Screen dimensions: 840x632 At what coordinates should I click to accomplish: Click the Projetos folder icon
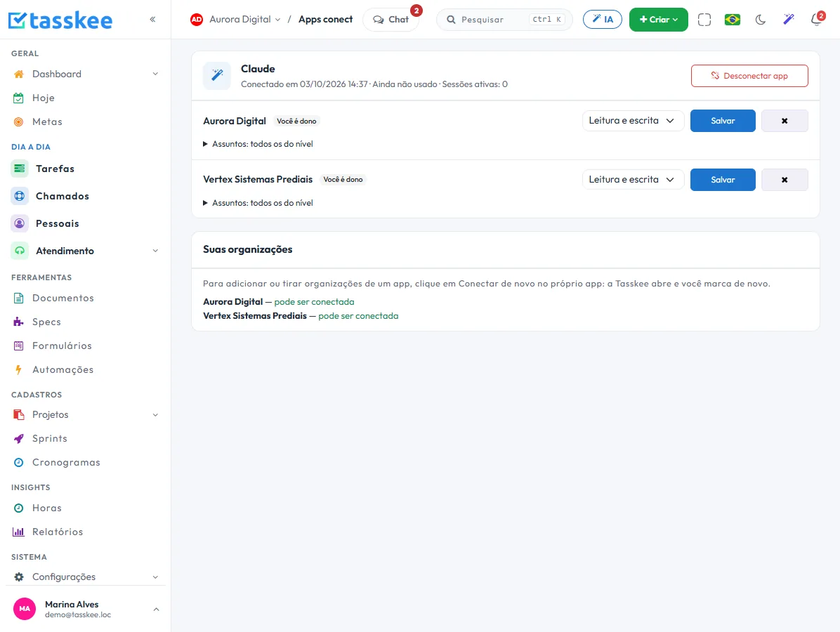coord(19,414)
